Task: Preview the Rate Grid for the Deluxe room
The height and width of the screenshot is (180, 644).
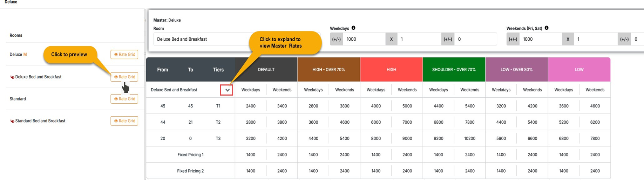Action: click(124, 55)
